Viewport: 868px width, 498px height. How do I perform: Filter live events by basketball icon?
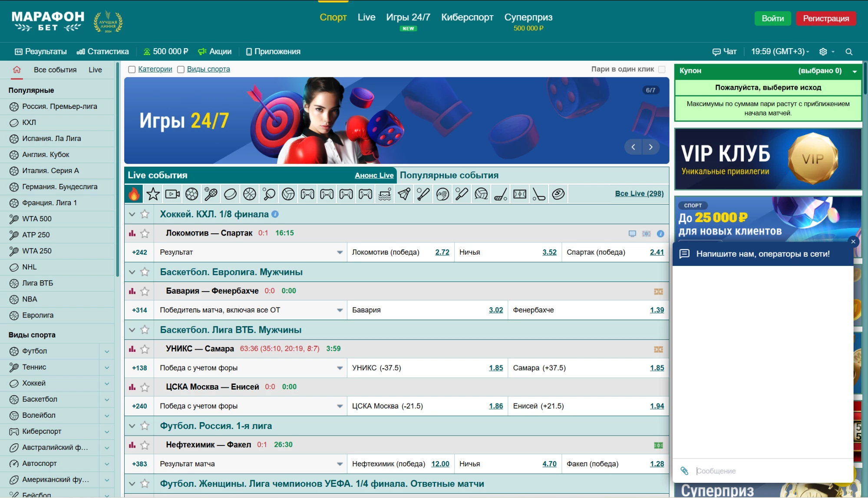click(250, 194)
